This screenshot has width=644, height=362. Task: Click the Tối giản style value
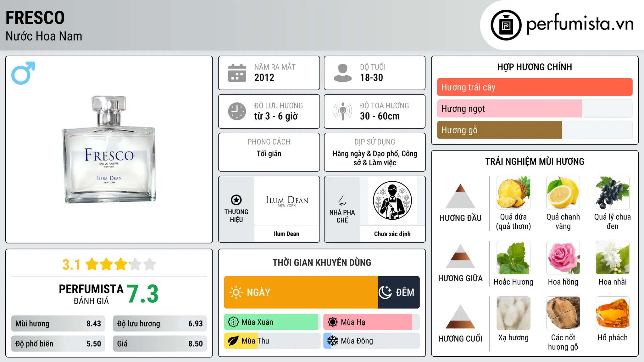[269, 154]
